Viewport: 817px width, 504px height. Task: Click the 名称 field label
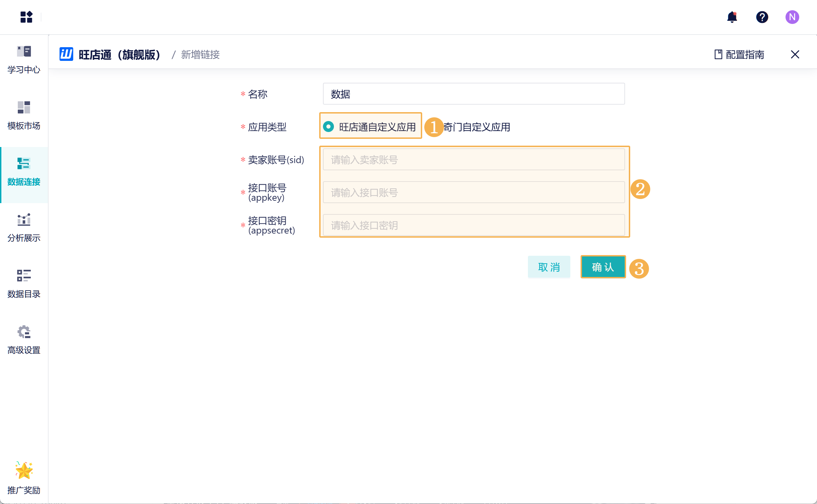258,94
